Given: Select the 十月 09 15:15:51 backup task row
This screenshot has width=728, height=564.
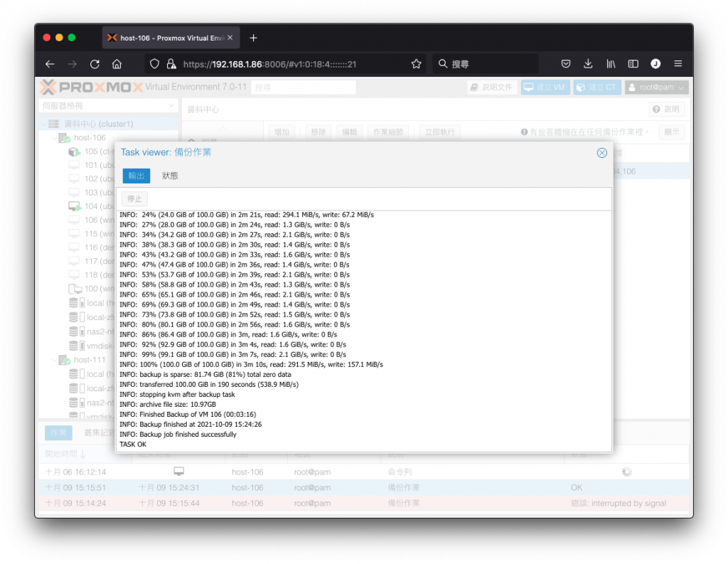Looking at the screenshot, I should pos(363,488).
